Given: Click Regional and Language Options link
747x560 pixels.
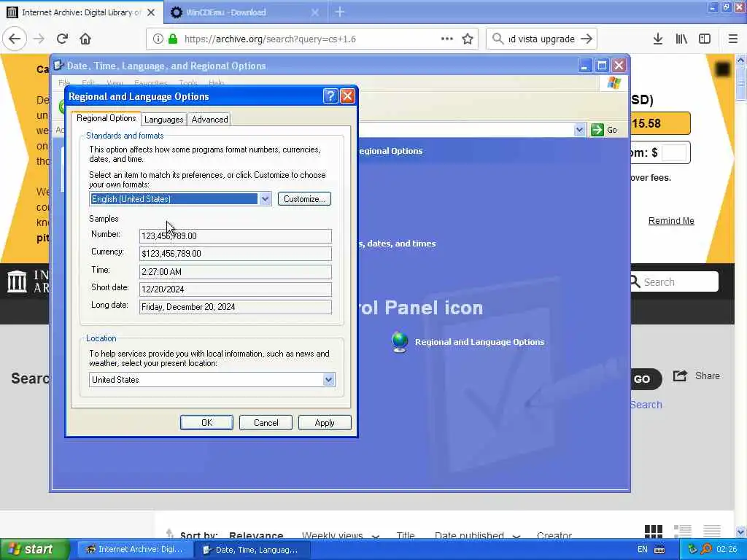Looking at the screenshot, I should pyautogui.click(x=479, y=342).
